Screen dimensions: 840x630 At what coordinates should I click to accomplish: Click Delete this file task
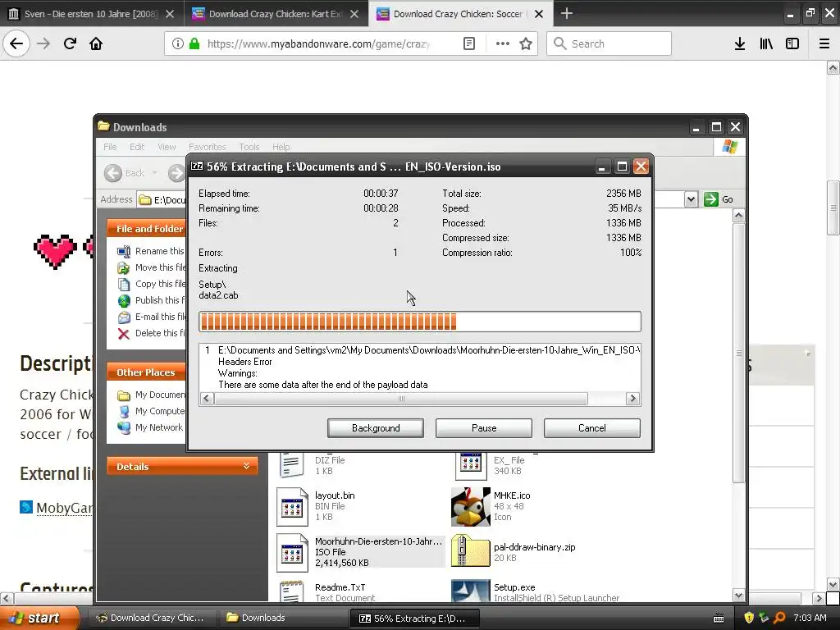[152, 333]
